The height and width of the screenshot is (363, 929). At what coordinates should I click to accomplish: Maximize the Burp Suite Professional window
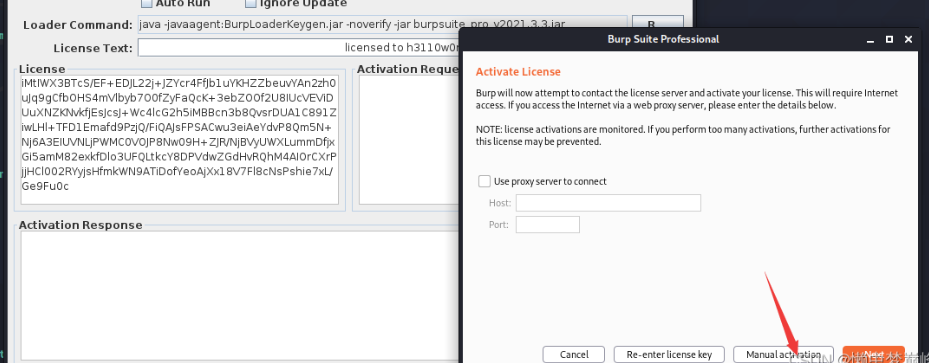tap(889, 40)
